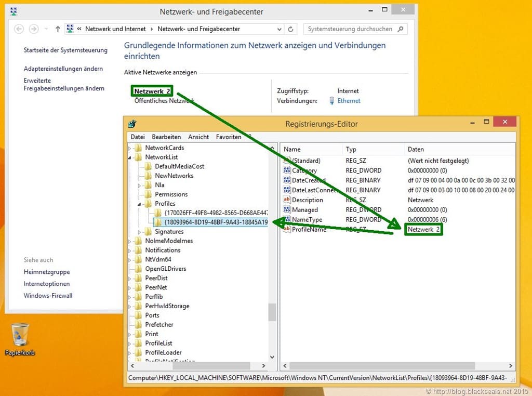Select the PerHwIdStorage registry key
Screen dimensions: 532x396
click(x=167, y=306)
